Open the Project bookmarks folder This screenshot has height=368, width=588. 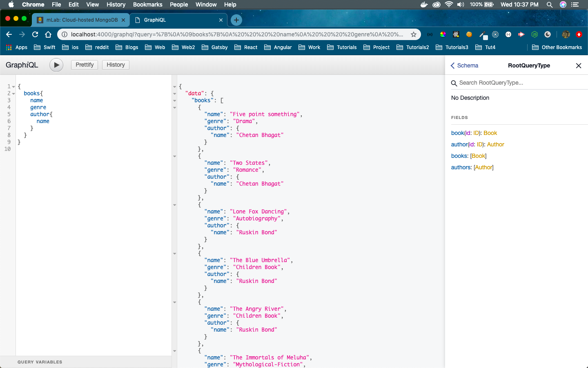376,47
